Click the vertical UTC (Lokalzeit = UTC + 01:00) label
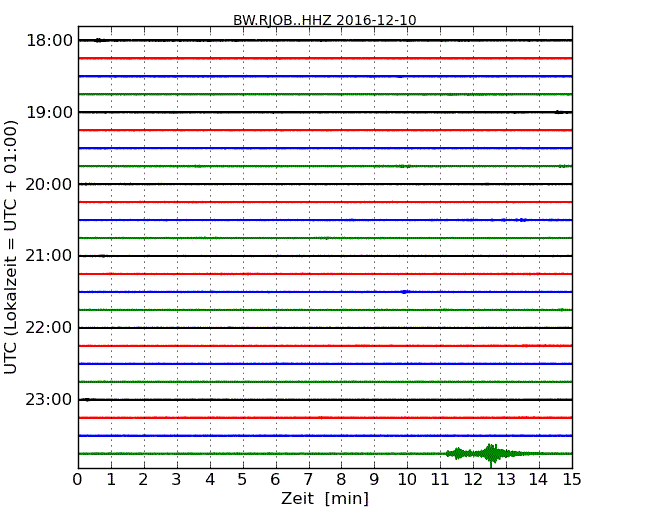The image size is (650, 520). tap(11, 247)
